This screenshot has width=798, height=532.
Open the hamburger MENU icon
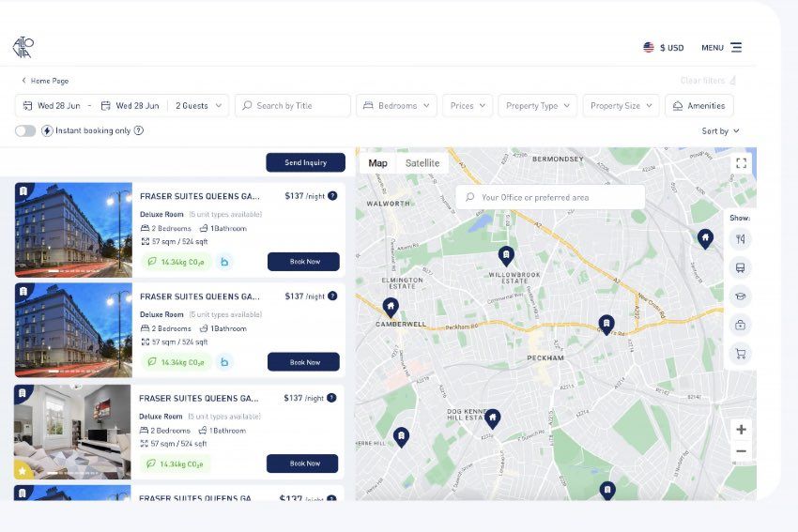pos(736,47)
